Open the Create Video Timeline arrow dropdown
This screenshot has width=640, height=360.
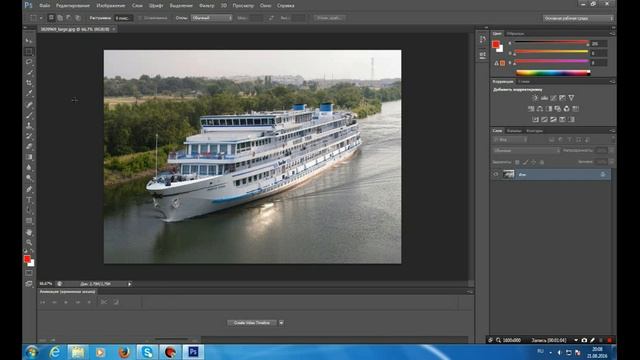(281, 323)
